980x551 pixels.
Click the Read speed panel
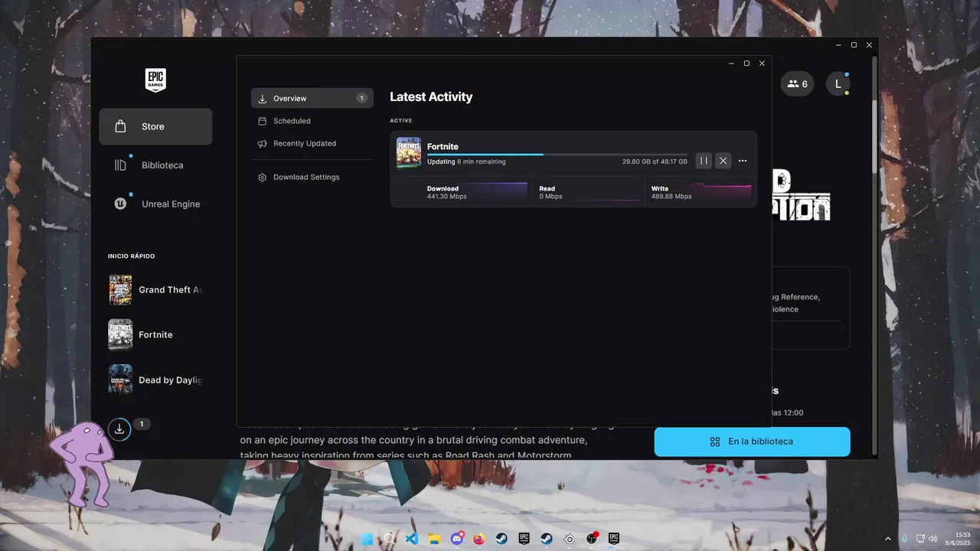point(589,192)
